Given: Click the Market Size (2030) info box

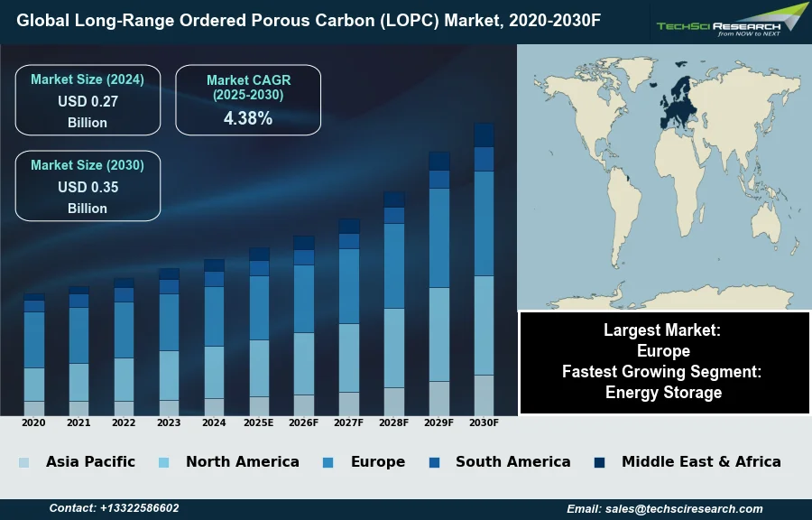Looking at the screenshot, I should click(88, 186).
